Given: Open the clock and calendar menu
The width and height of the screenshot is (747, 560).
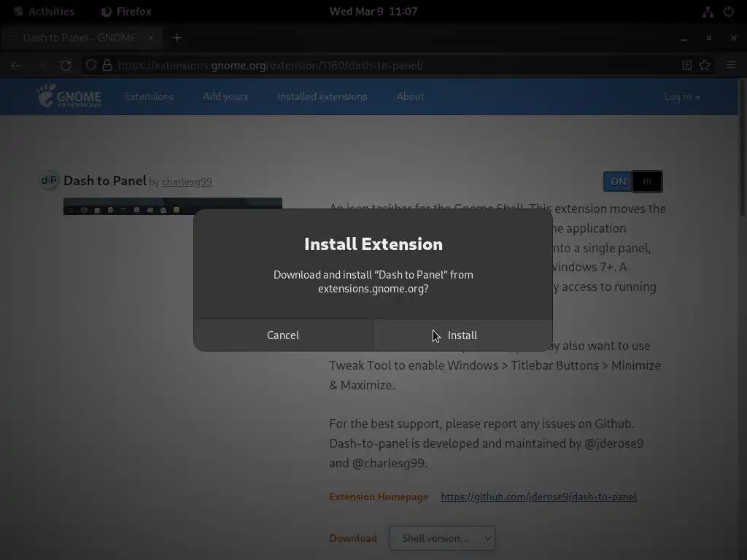Looking at the screenshot, I should coord(373,12).
